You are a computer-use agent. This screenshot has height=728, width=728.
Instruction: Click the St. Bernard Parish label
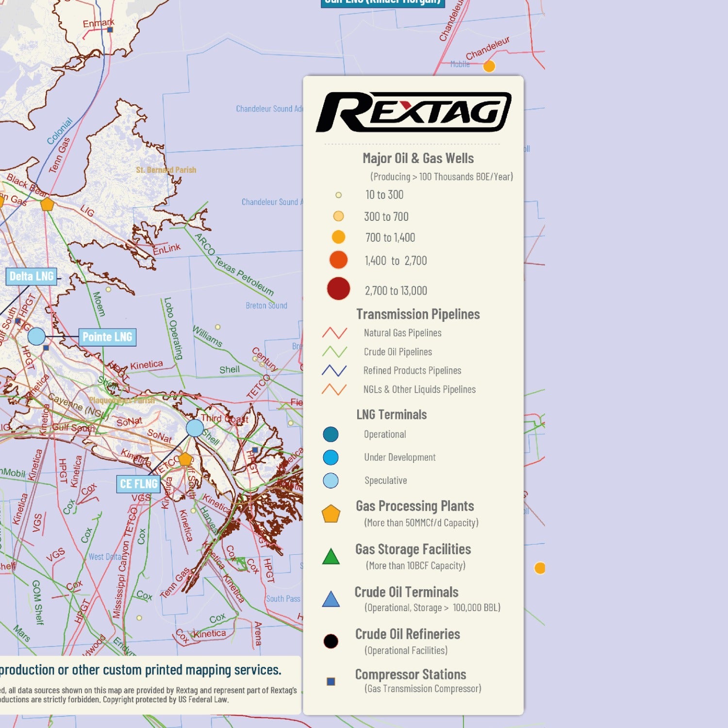click(x=166, y=170)
